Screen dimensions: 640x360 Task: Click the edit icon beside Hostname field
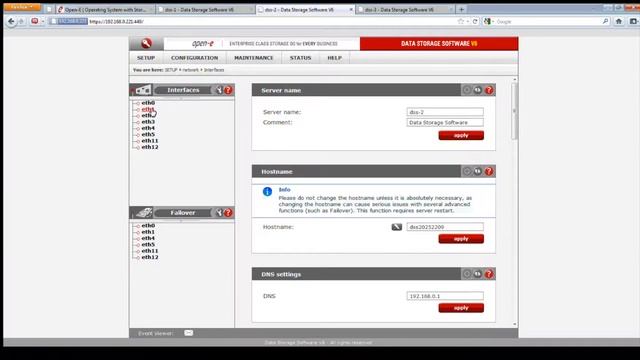[397, 227]
